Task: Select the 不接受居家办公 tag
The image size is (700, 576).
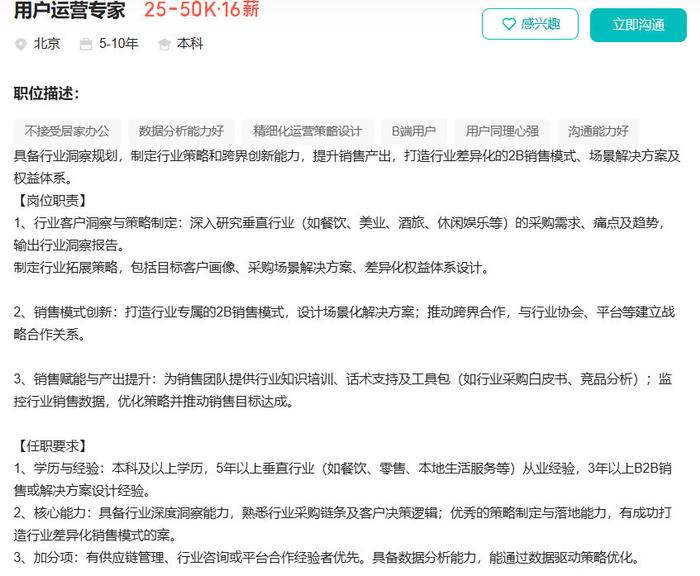Action: [x=67, y=131]
